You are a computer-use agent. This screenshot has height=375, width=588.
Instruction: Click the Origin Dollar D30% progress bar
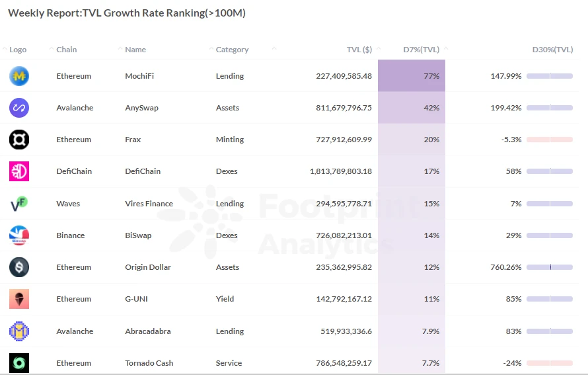550,267
